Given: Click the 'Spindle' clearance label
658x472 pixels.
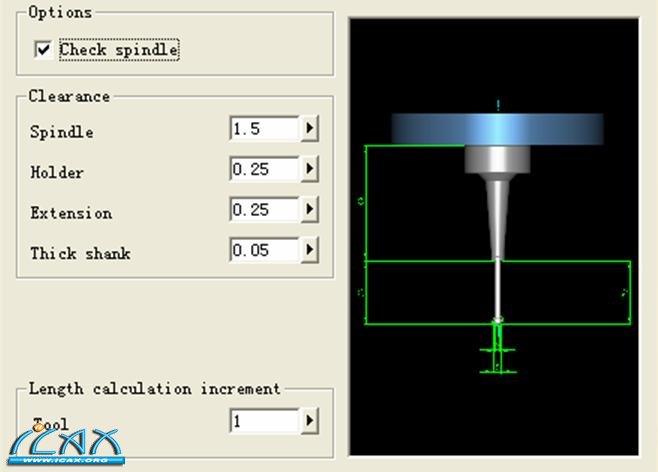Looking at the screenshot, I should (62, 132).
